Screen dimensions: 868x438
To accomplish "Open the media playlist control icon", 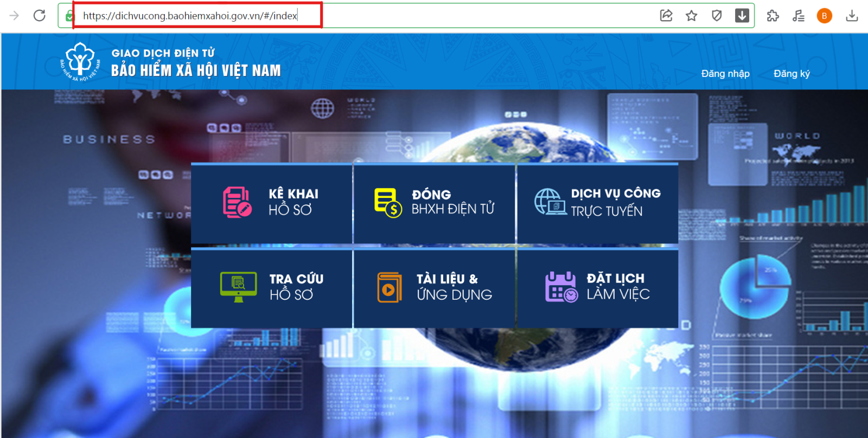I will coord(799,16).
